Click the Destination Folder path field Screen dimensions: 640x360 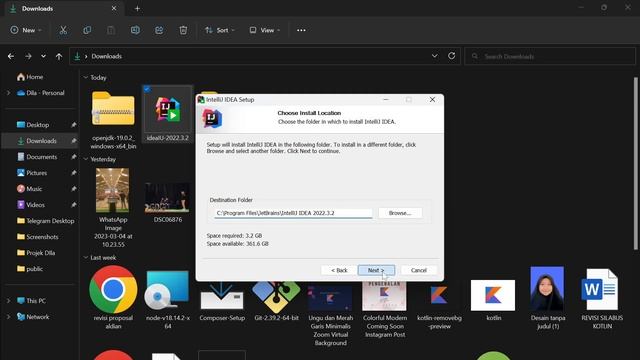293,213
